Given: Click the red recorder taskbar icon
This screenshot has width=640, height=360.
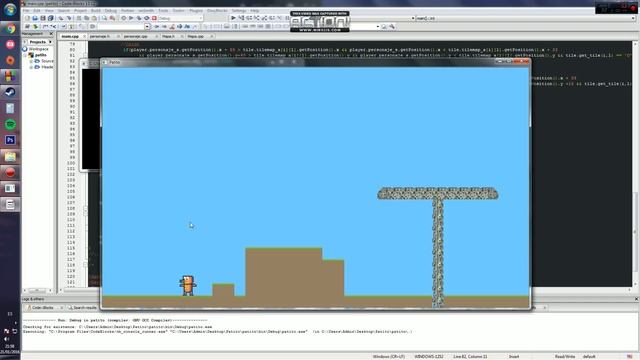Looking at the screenshot, I should pos(10,172).
